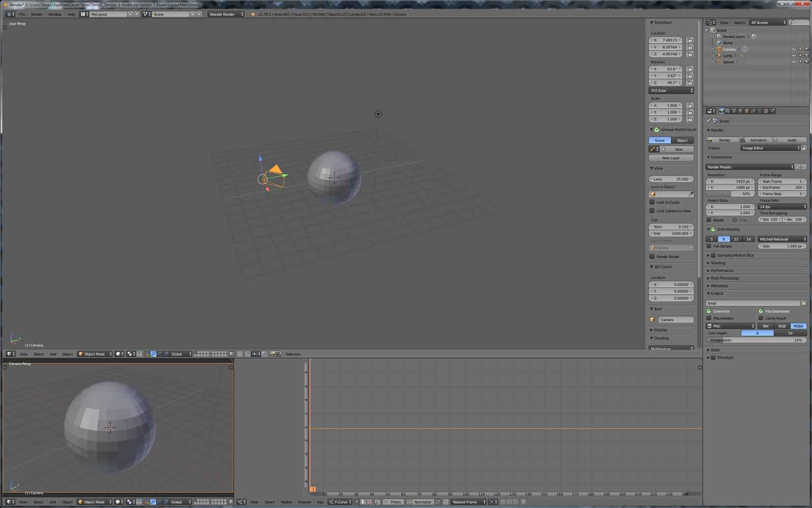Image resolution: width=812 pixels, height=508 pixels.
Task: Open the Window menu in top bar
Action: pos(55,14)
